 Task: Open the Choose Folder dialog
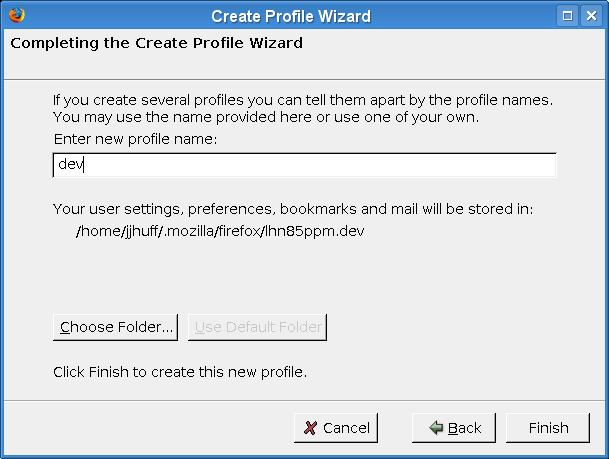(x=116, y=327)
